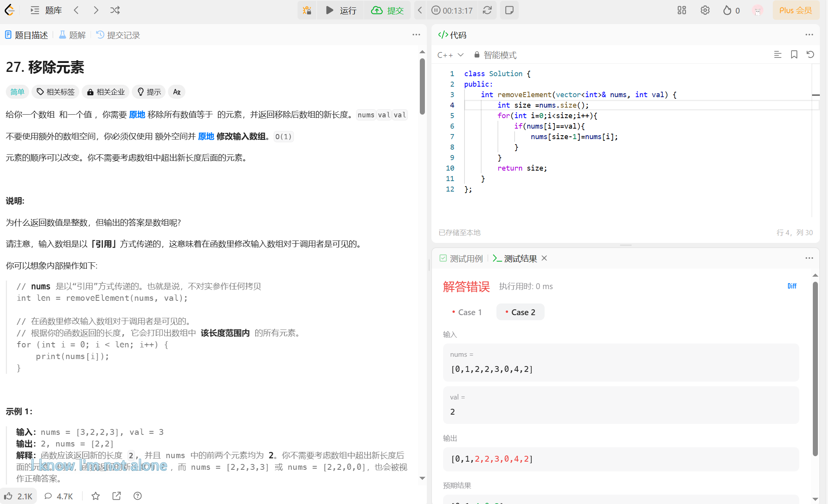Go to the previous problem arrow
Screen dimensions: 828x504
click(x=76, y=10)
